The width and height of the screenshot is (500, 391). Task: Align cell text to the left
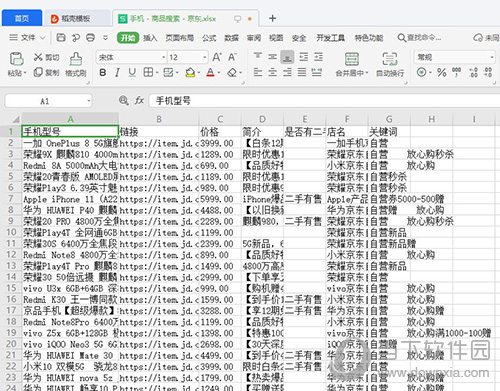257,72
